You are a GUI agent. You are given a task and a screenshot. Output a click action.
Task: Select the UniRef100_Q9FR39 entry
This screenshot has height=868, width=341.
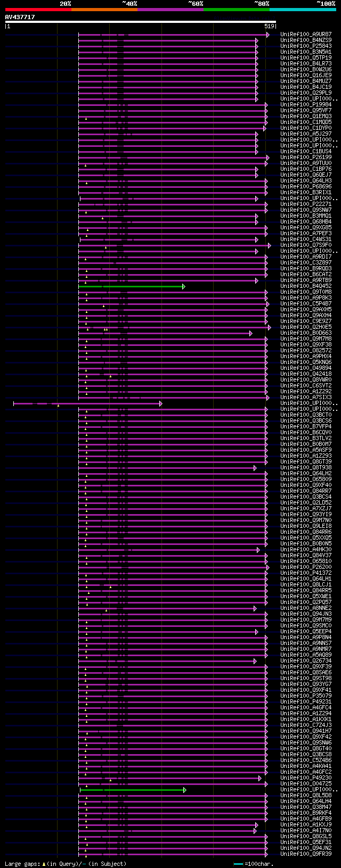coord(306,854)
